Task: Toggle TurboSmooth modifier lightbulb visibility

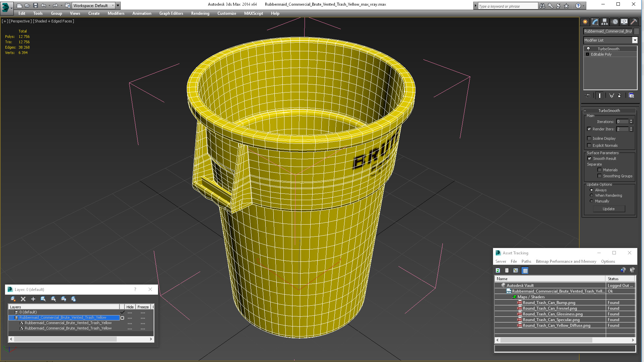Action: click(588, 49)
